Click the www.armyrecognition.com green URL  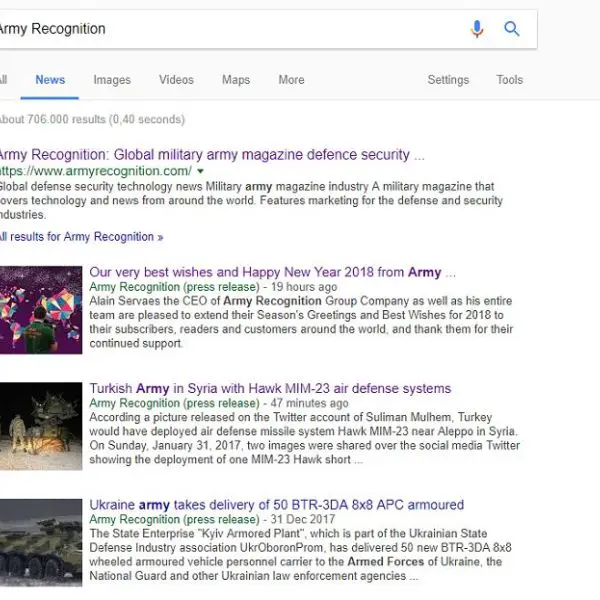[x=96, y=172]
